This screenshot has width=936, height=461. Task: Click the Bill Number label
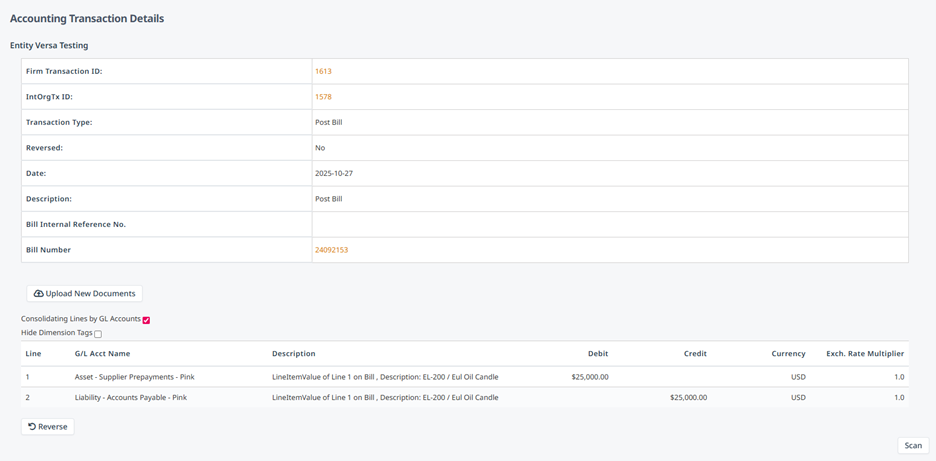tap(48, 250)
